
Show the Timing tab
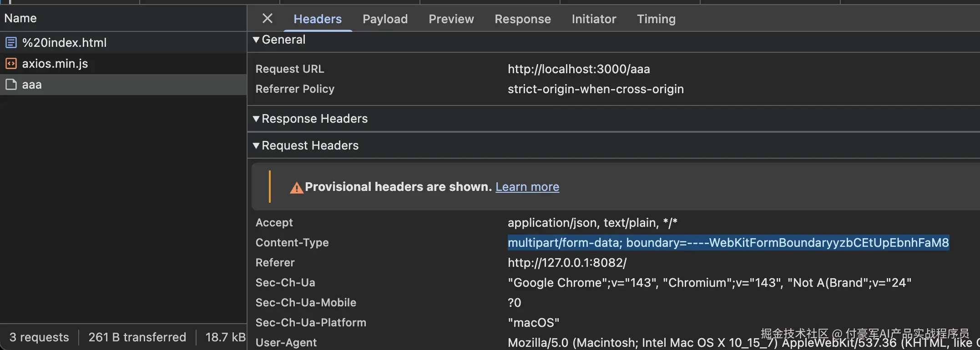pyautogui.click(x=656, y=19)
